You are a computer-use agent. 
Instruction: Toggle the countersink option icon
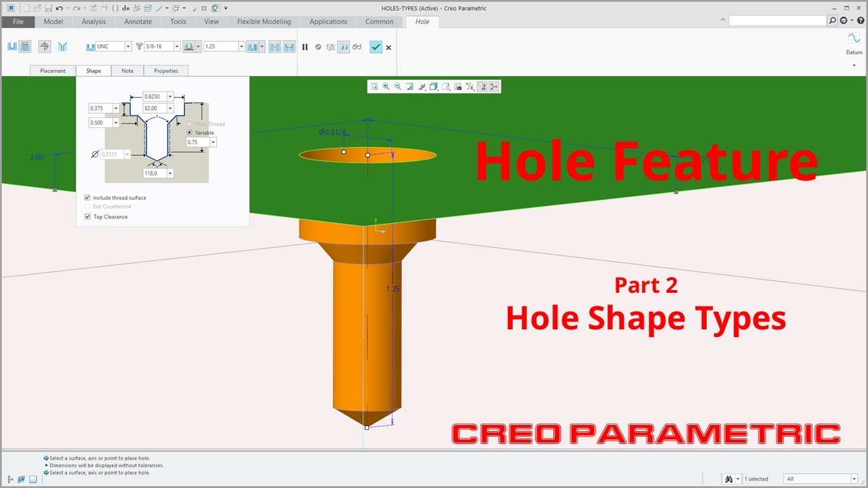275,47
